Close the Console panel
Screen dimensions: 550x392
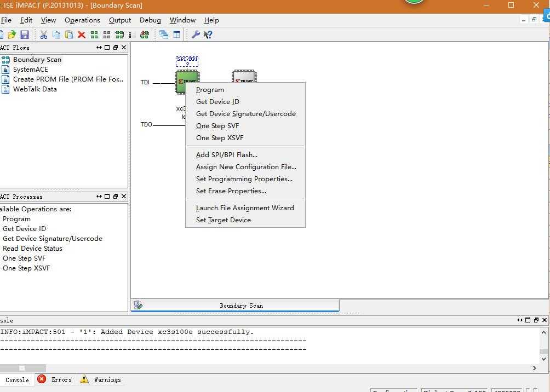(545, 320)
